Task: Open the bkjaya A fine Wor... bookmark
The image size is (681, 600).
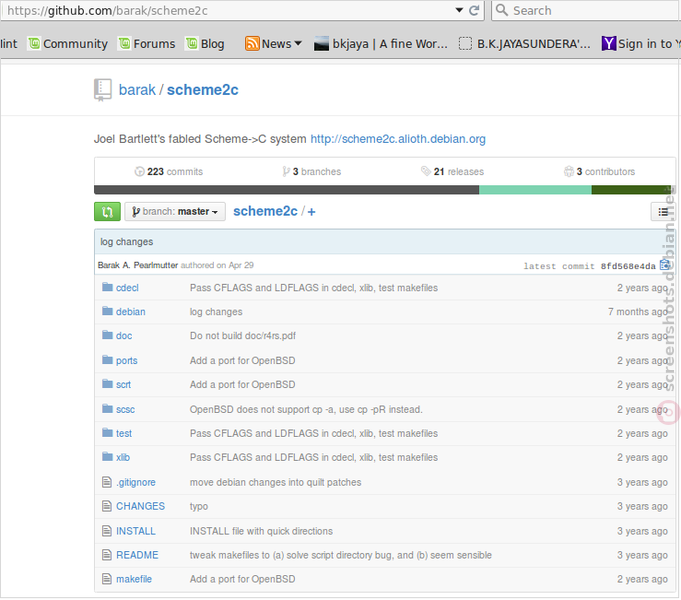Action: [x=380, y=44]
